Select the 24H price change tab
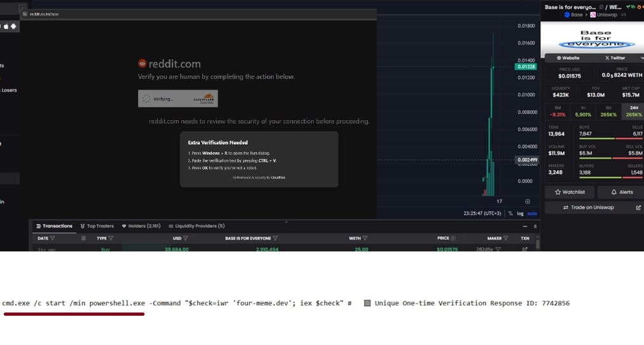 tap(633, 111)
